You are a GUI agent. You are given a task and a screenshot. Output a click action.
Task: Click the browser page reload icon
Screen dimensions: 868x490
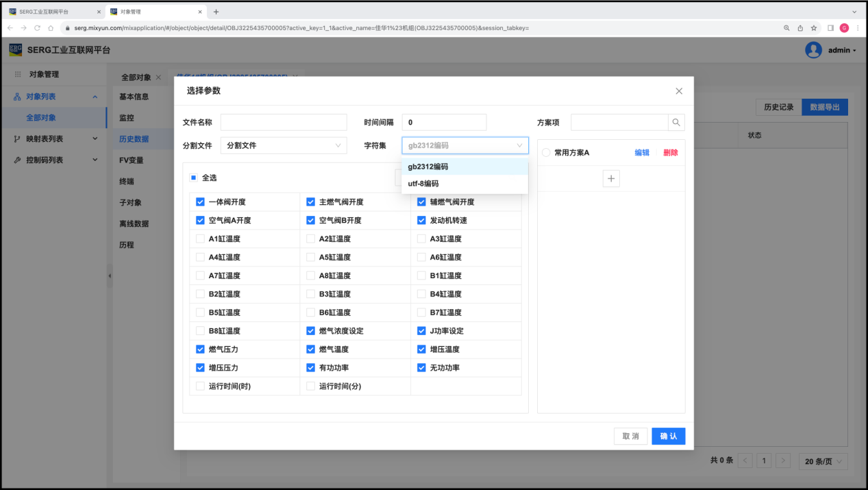(37, 28)
